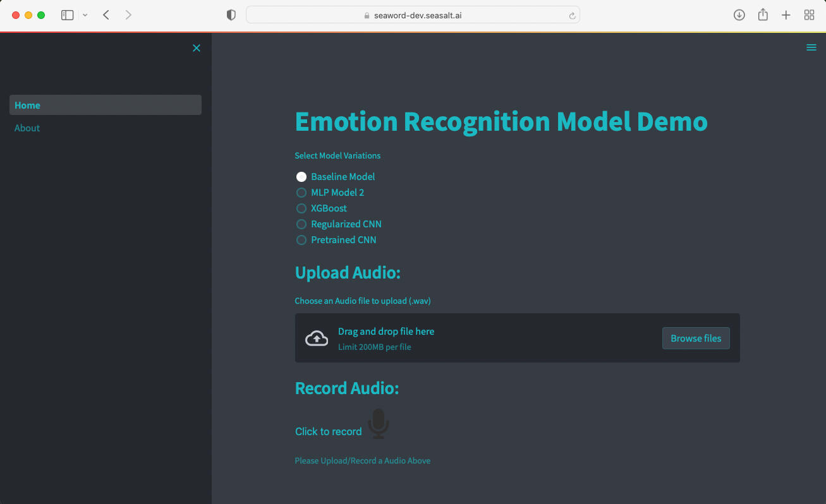Select the Baseline Model radio button
This screenshot has width=826, height=504.
pos(301,177)
